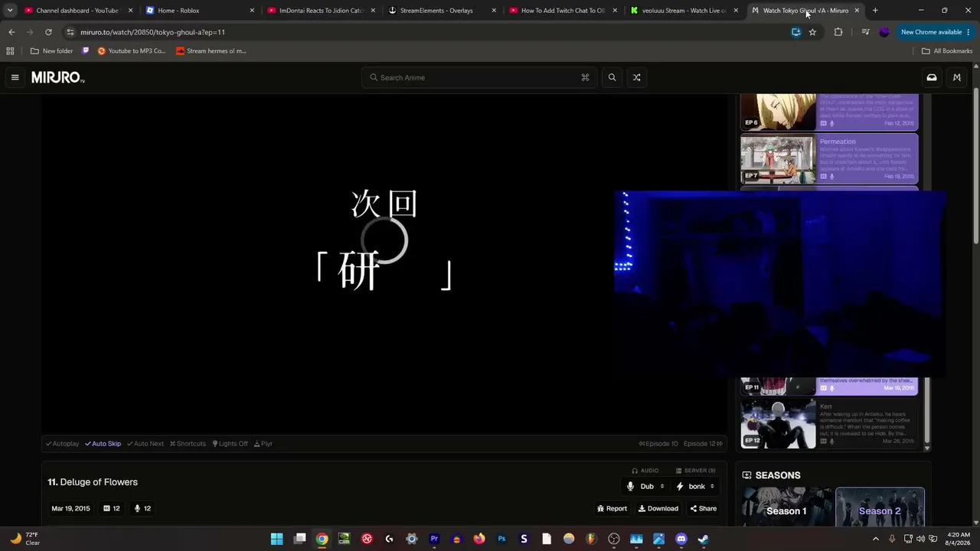Toggle Autoplay option
Screen dimensions: 980x551
pos(62,444)
